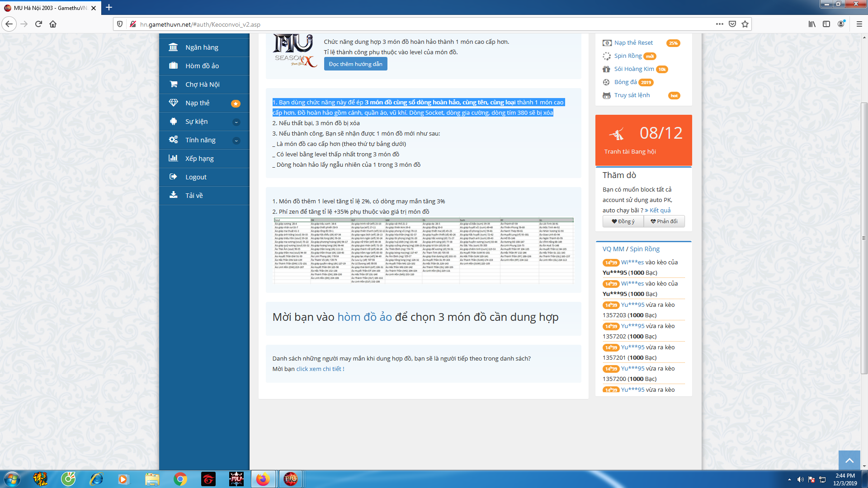
Task: Open Firefox hamburger menu
Action: click(x=859, y=24)
